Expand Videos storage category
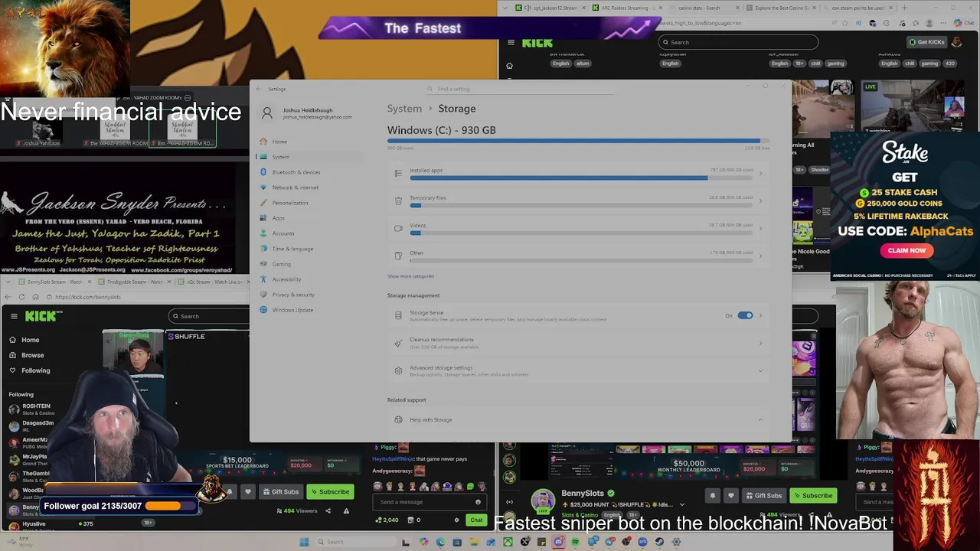The height and width of the screenshot is (551, 980). [x=760, y=229]
